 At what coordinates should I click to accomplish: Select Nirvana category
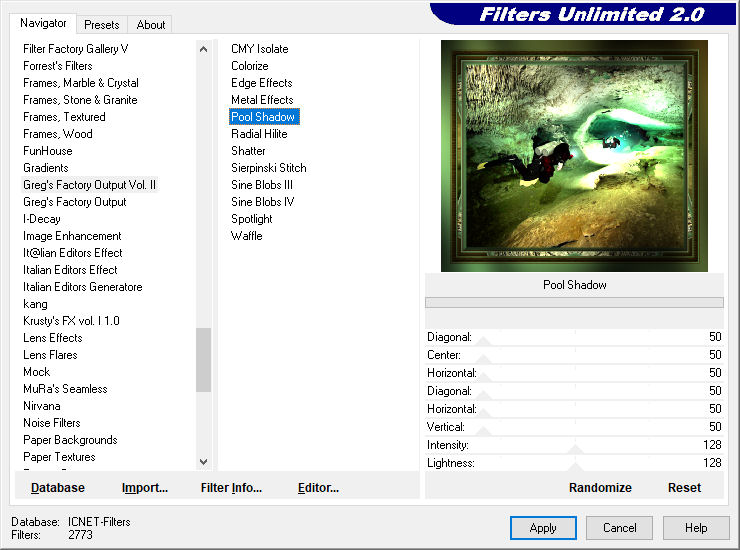click(42, 406)
